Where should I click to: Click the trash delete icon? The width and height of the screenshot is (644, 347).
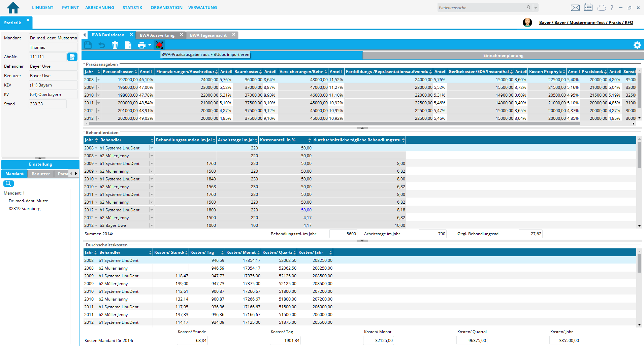pyautogui.click(x=115, y=45)
